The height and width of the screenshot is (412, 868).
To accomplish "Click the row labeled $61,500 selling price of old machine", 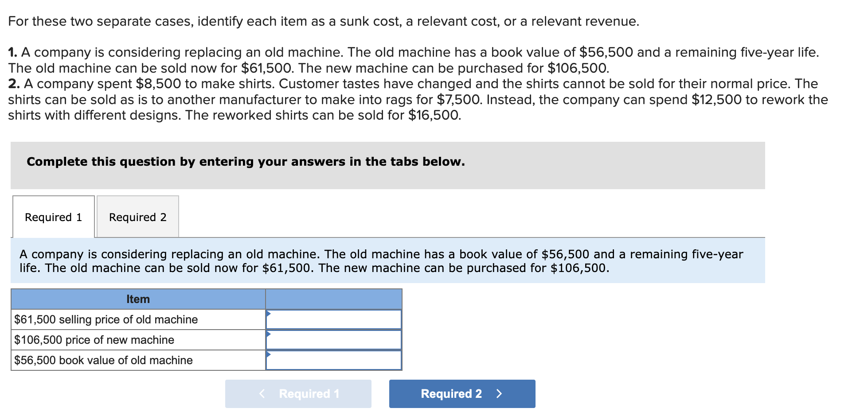I will (106, 319).
